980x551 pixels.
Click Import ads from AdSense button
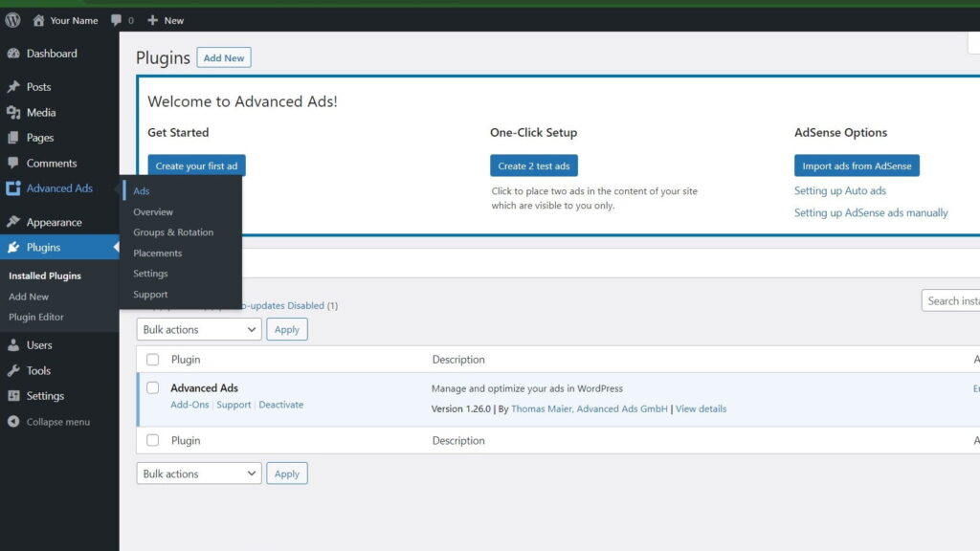(857, 165)
